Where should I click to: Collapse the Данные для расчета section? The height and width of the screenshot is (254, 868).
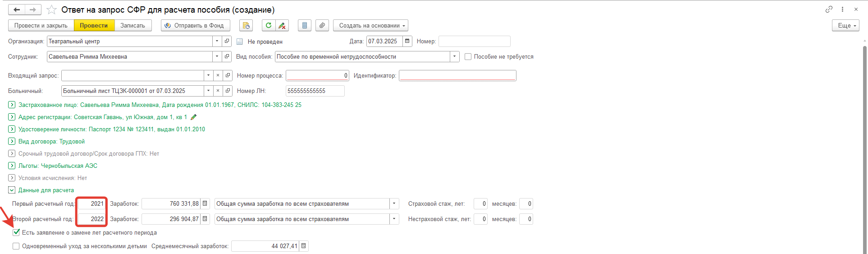(12, 190)
